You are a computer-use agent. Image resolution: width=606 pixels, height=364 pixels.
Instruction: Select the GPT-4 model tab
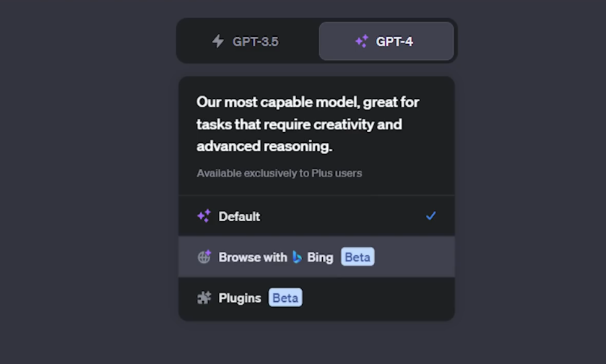coord(386,41)
